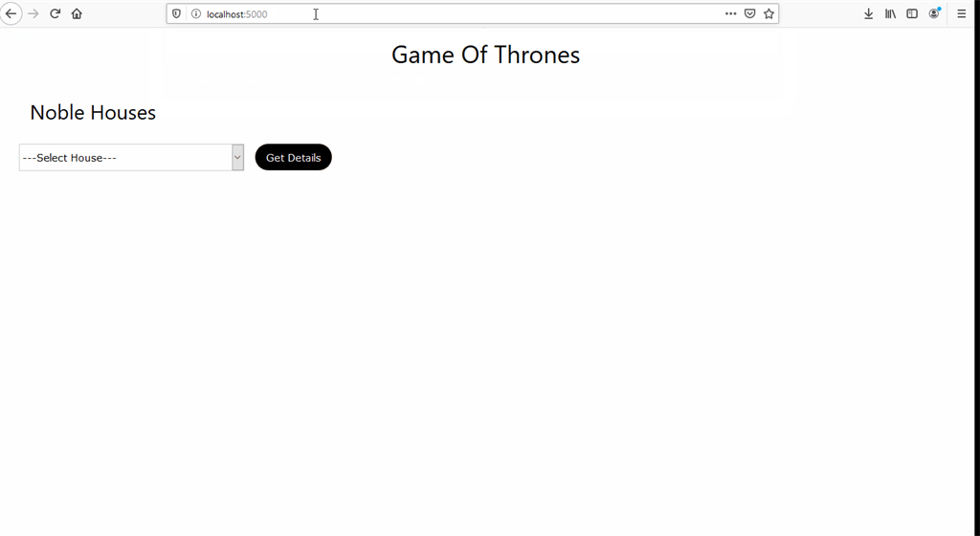The image size is (980, 536).
Task: Click the Game Of Thrones heading
Action: click(x=485, y=55)
